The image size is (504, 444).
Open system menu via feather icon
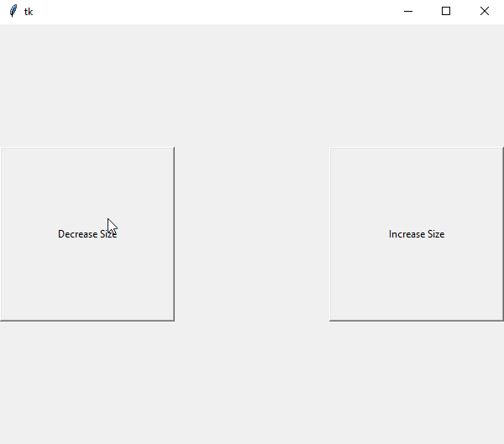click(13, 11)
